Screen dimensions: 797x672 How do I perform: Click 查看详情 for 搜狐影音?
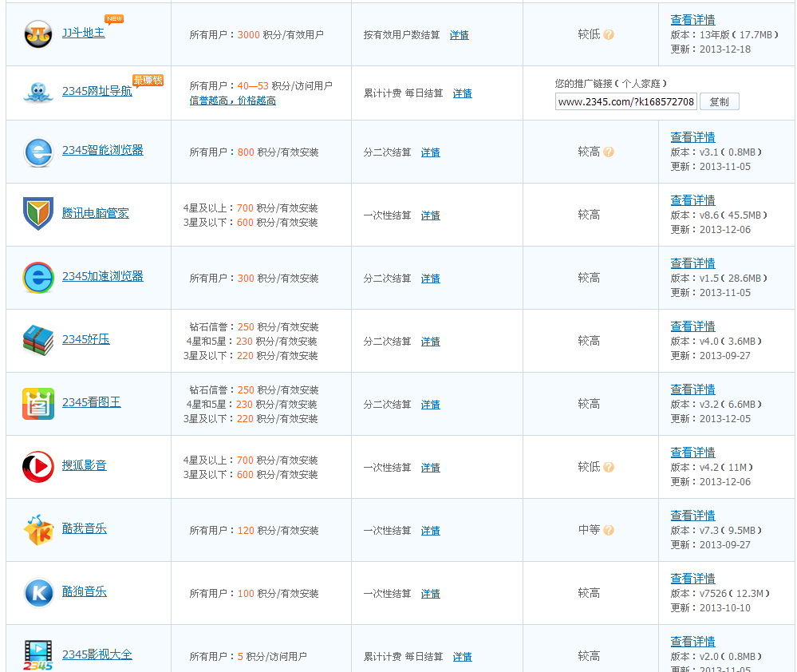pos(692,453)
